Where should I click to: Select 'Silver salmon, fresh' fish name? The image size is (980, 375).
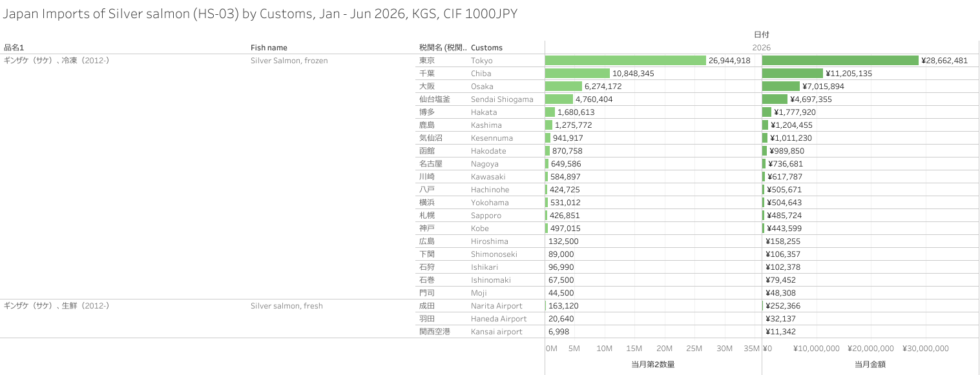287,306
